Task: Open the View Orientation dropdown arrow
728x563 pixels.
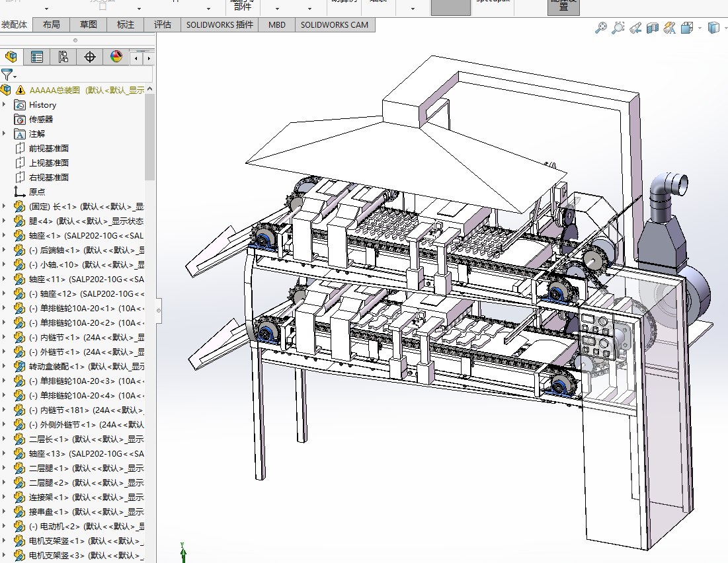Action: pyautogui.click(x=699, y=28)
